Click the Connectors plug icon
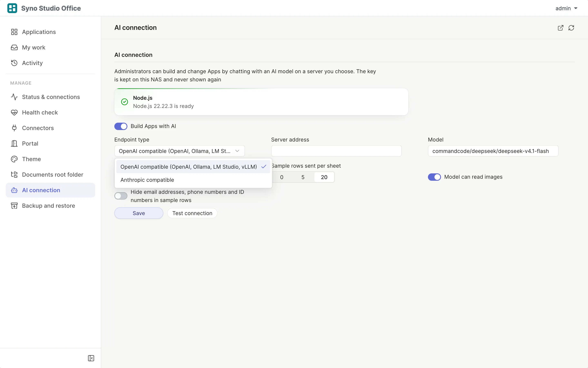The image size is (588, 368). coord(14,128)
